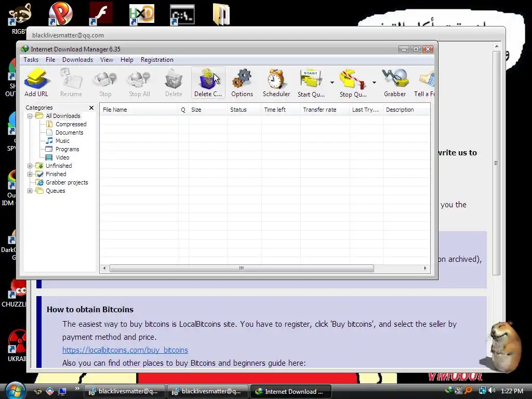Switch to first blacklivesmatter taskbar button
This screenshot has height=399, width=532.
pos(124,392)
